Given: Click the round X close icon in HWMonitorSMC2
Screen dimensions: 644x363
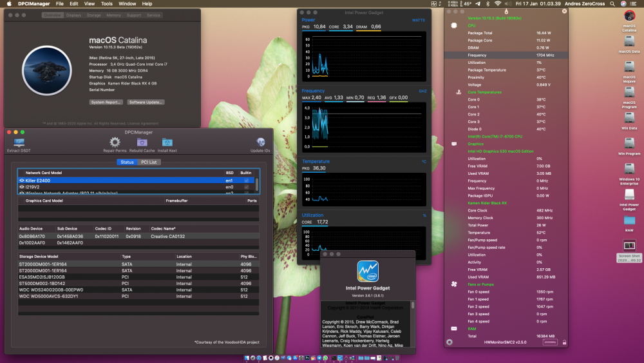Looking at the screenshot, I should point(564,11).
